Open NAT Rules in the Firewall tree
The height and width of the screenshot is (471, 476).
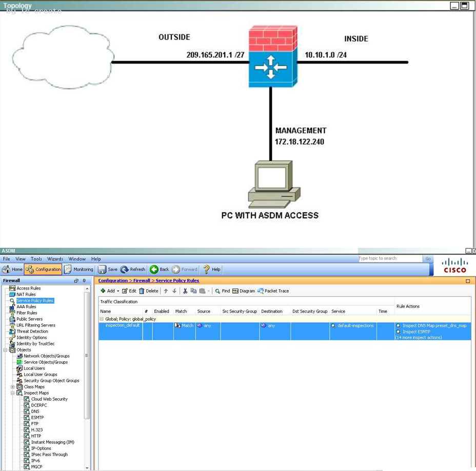coord(26,295)
